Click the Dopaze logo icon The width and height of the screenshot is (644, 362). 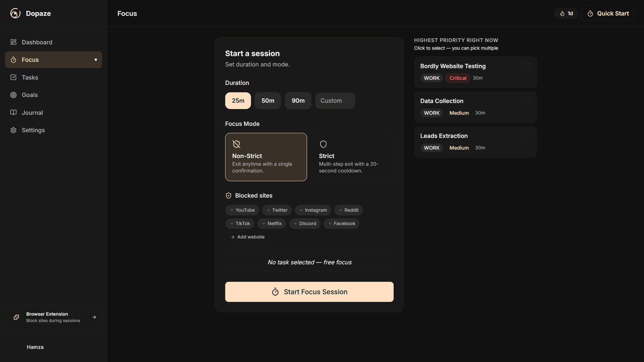click(15, 13)
